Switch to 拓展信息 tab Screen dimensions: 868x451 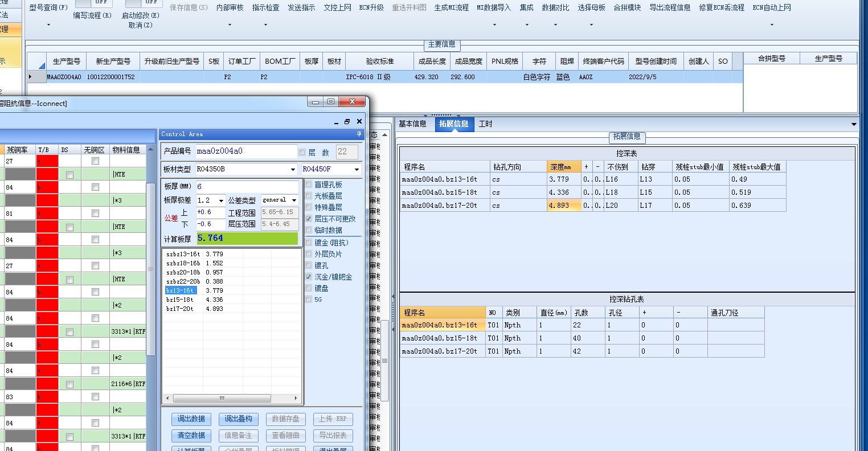(x=454, y=124)
